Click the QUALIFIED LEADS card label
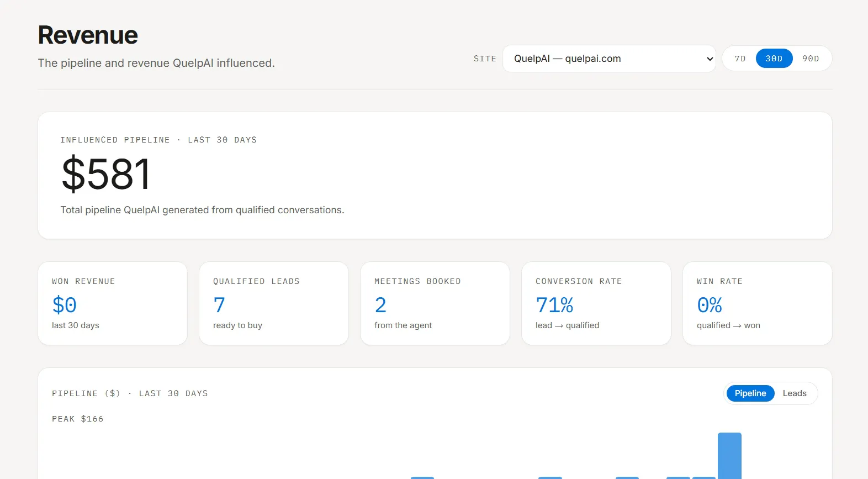 [256, 281]
